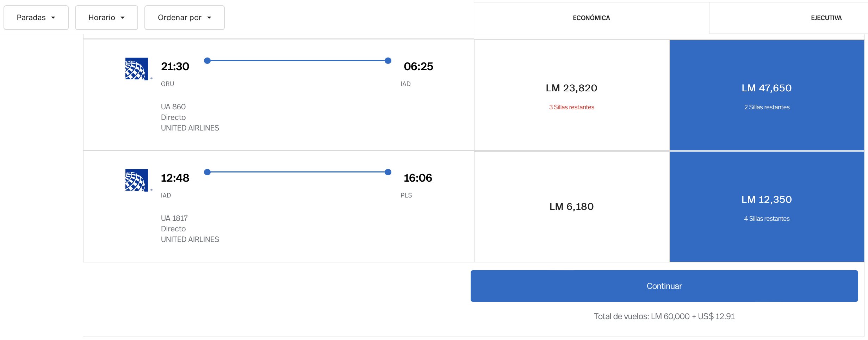Choose economy fare LM 6,180 for UA 1817

coord(571,207)
